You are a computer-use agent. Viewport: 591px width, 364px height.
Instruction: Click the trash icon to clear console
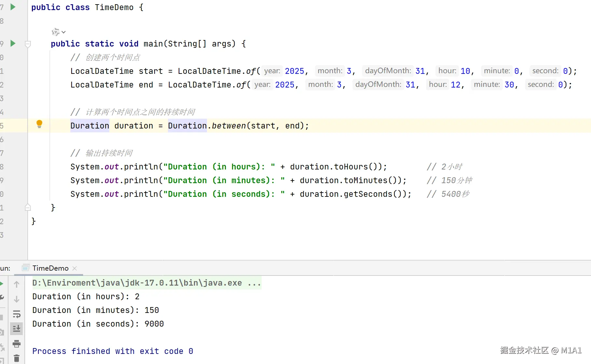pos(17,358)
